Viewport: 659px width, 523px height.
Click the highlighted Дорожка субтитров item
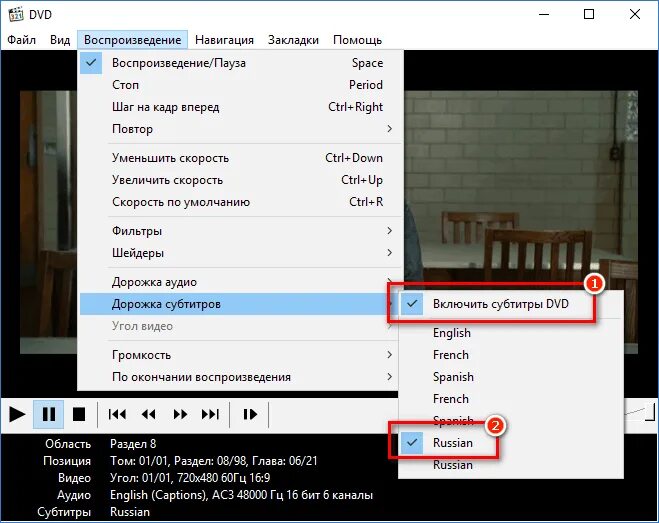click(x=240, y=304)
